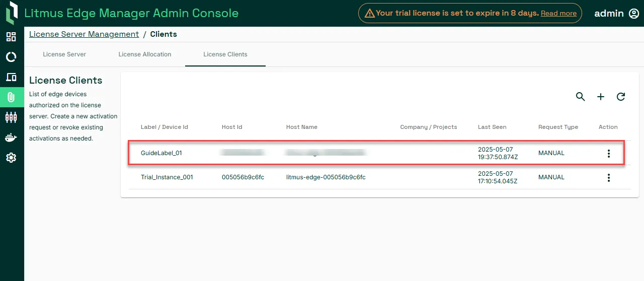Click the Read more license link
This screenshot has width=644, height=281.
pyautogui.click(x=558, y=14)
